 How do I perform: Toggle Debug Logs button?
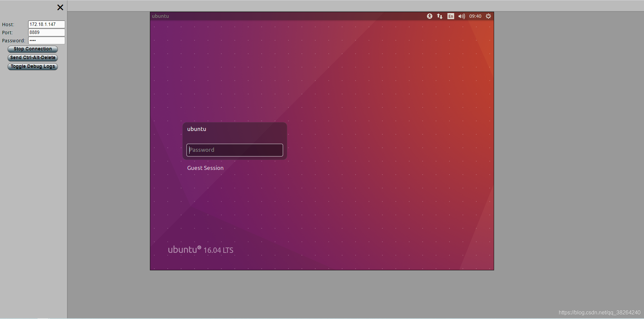point(33,66)
